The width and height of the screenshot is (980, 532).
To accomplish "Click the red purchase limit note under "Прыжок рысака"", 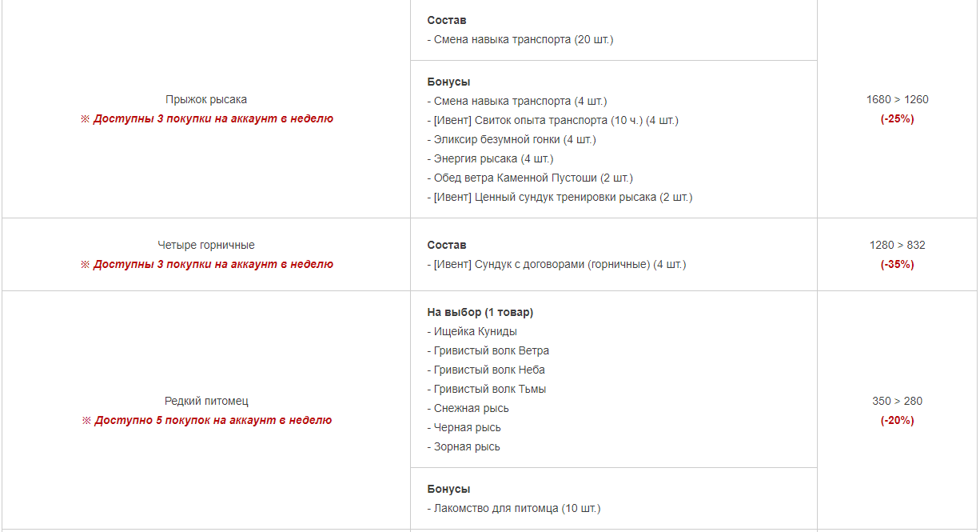I will (206, 119).
